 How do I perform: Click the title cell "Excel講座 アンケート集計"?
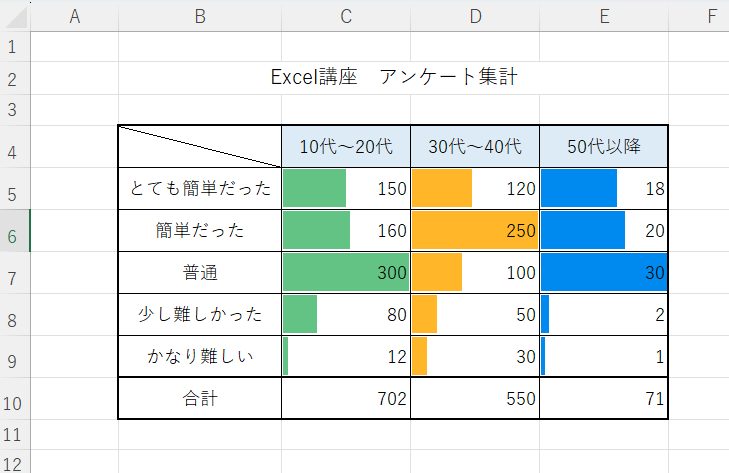tap(394, 77)
